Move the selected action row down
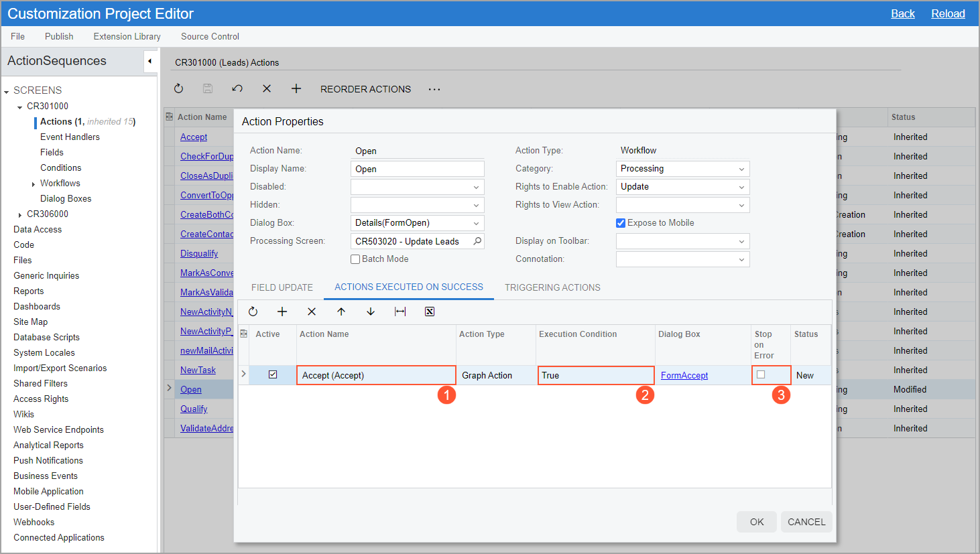The image size is (980, 554). [371, 311]
